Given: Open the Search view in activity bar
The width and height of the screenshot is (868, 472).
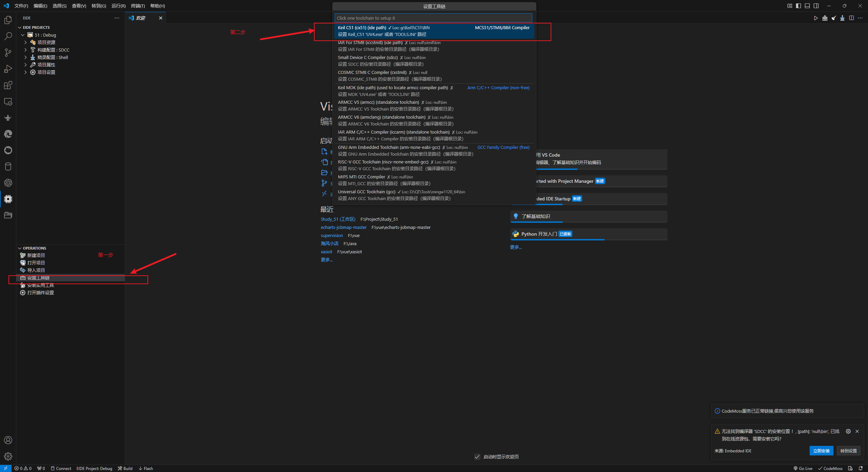Looking at the screenshot, I should coord(8,36).
